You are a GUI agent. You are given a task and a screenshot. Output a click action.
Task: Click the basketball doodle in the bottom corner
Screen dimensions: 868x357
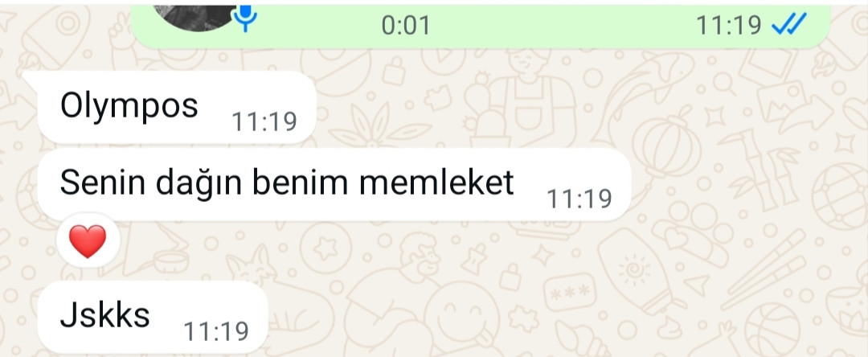[x=773, y=330]
